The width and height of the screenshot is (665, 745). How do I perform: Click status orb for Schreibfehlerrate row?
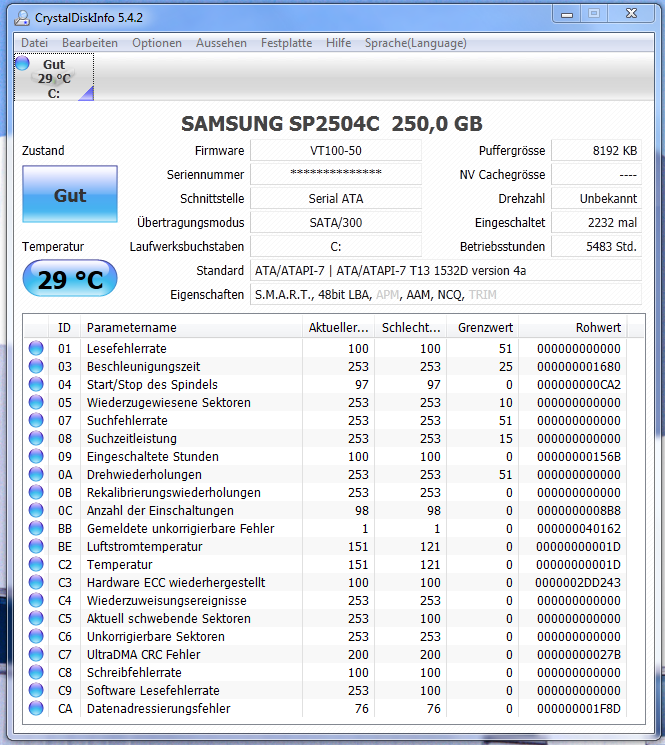point(36,672)
